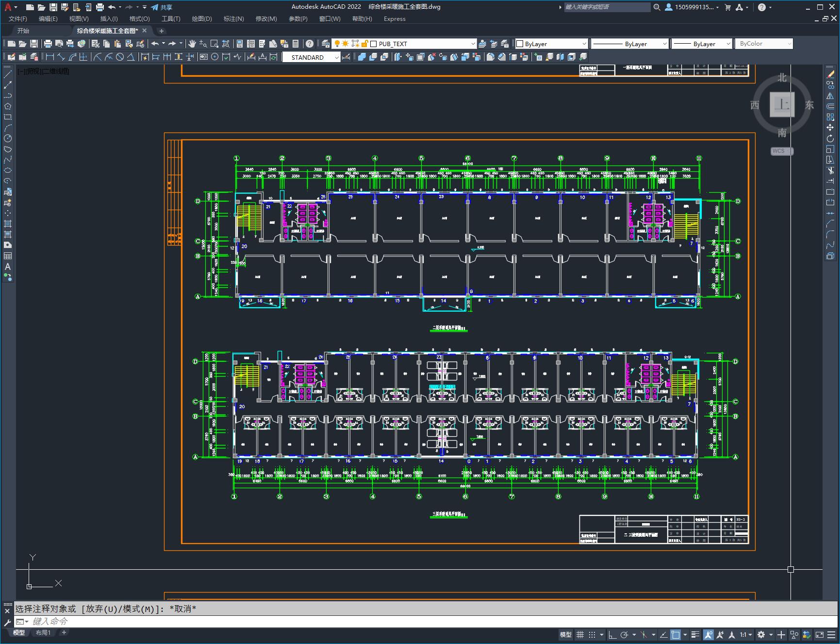840x644 pixels.
Task: Activate the Pan hand tool
Action: pyautogui.click(x=192, y=44)
